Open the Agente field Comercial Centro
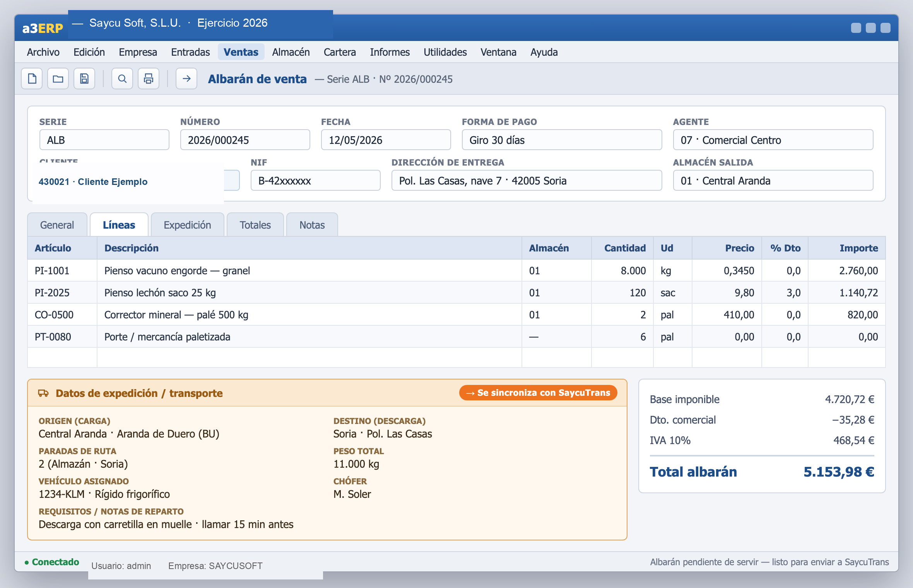The image size is (913, 588). point(773,140)
